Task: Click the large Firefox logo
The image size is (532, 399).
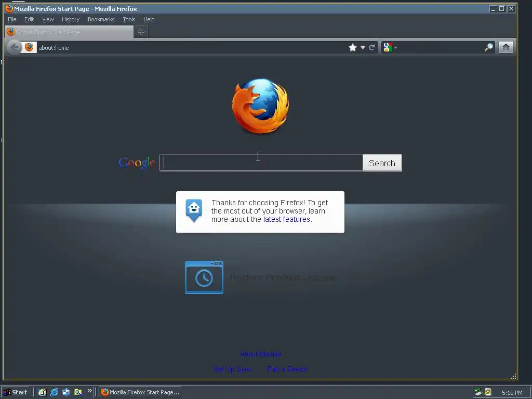Action: tap(261, 106)
